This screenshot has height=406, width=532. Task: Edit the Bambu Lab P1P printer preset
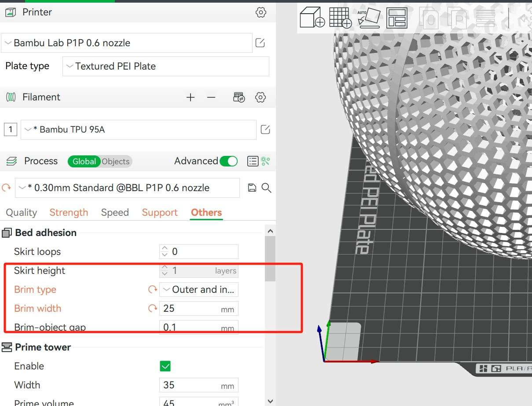coord(260,43)
